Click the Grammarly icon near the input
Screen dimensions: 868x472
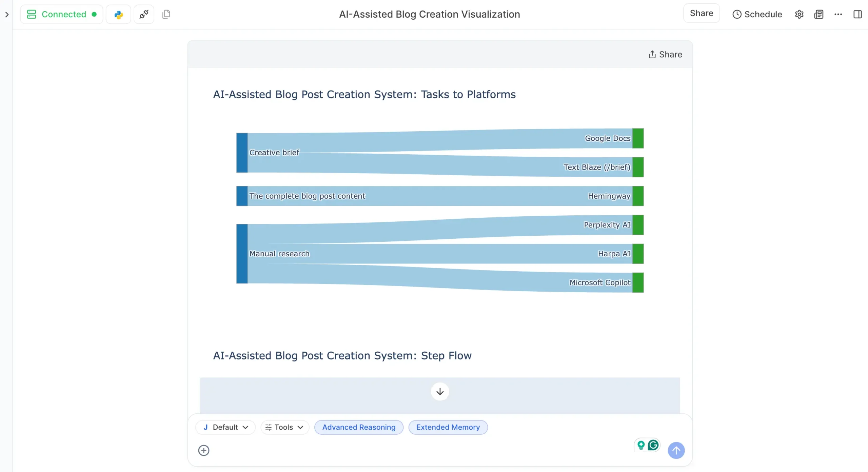click(653, 445)
